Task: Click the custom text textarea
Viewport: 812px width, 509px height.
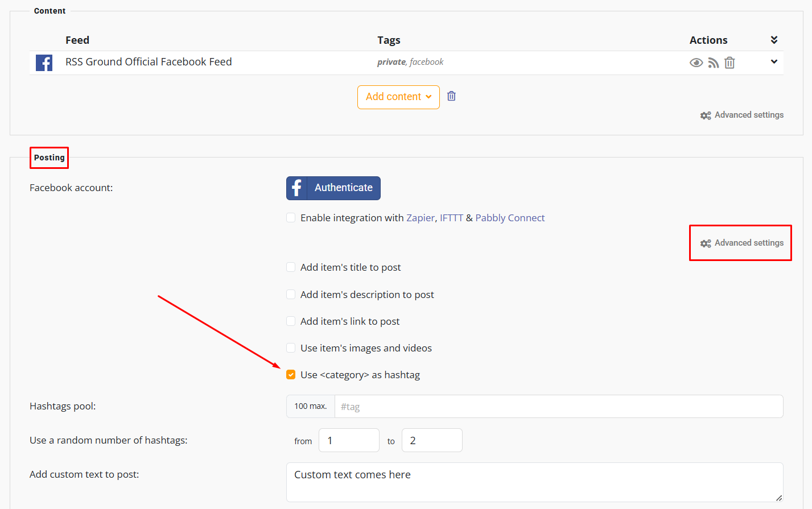Action: [x=535, y=482]
